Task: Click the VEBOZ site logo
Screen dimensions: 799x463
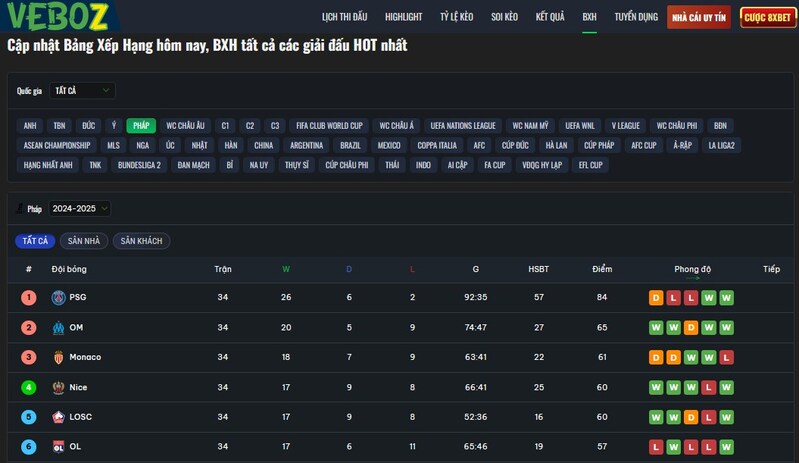Action: pos(60,16)
